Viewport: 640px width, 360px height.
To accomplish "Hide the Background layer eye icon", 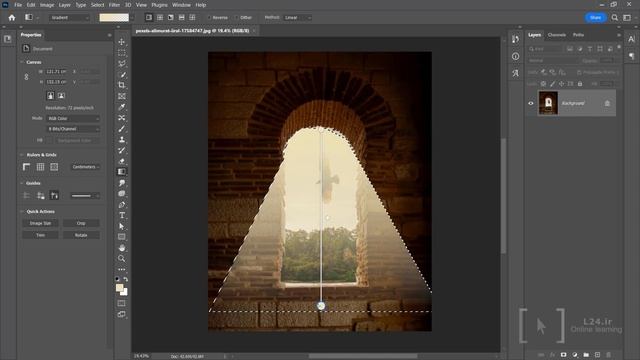I will coord(531,103).
